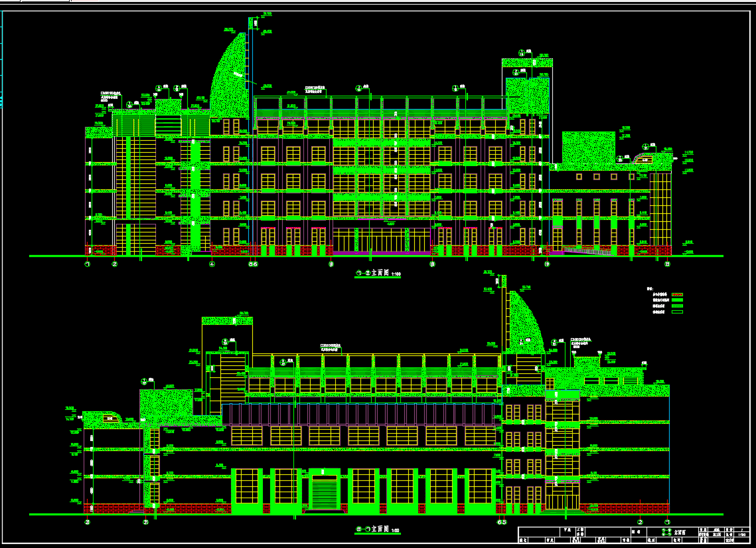Screen dimensions: 756x548
Task: Pick the dotted green swatch in the legend
Action: 677,306
